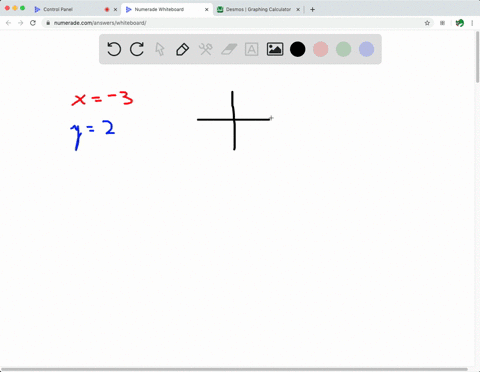The height and width of the screenshot is (372, 480).
Task: Select the pointer selection tool
Action: point(160,49)
